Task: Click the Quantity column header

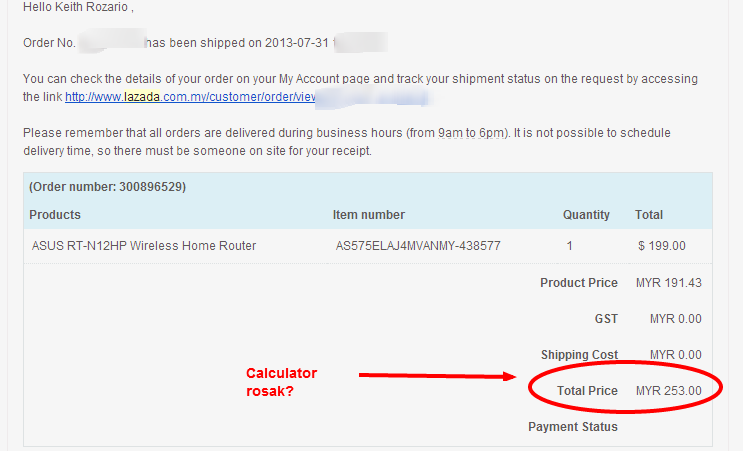Action: pyautogui.click(x=586, y=215)
